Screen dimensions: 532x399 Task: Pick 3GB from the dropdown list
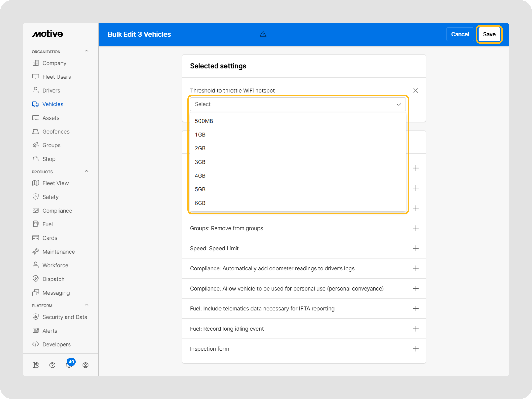click(x=200, y=162)
